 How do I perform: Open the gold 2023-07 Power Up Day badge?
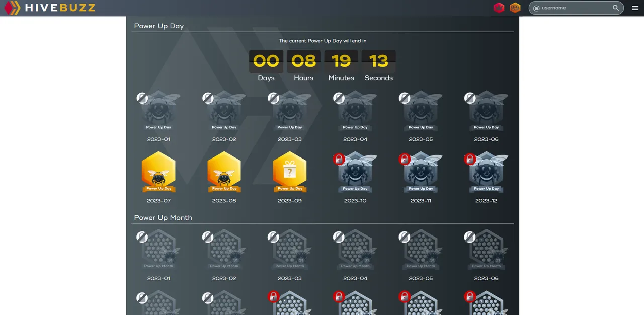(158, 172)
